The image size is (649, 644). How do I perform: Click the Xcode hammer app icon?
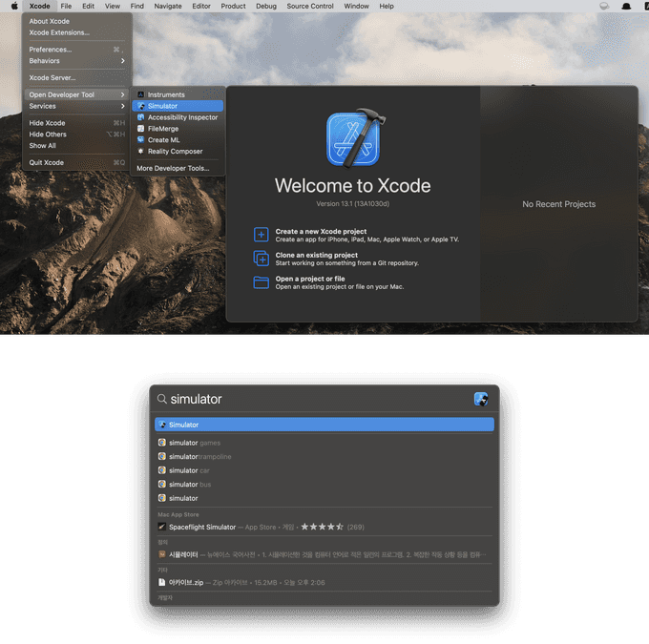(x=355, y=137)
